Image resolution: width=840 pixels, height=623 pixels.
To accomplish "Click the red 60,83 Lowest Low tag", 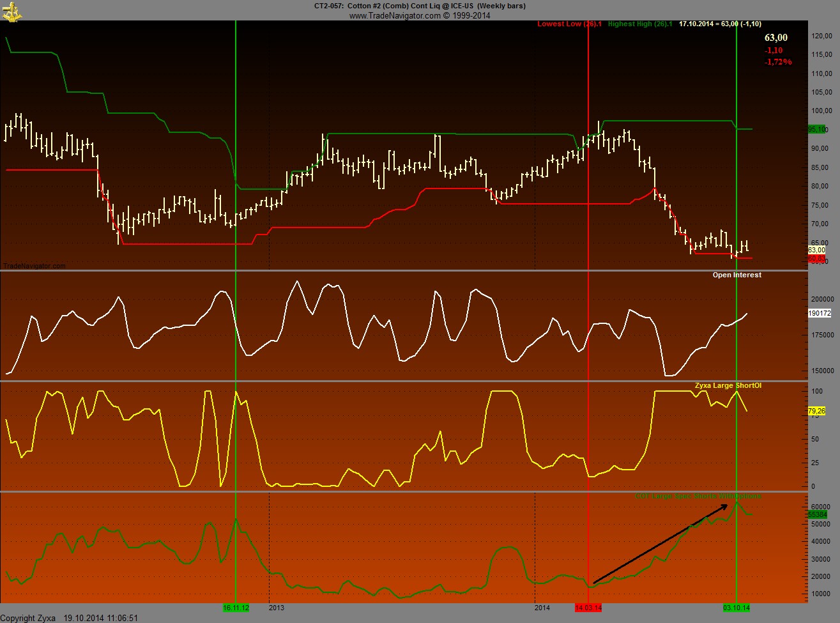I will point(817,259).
